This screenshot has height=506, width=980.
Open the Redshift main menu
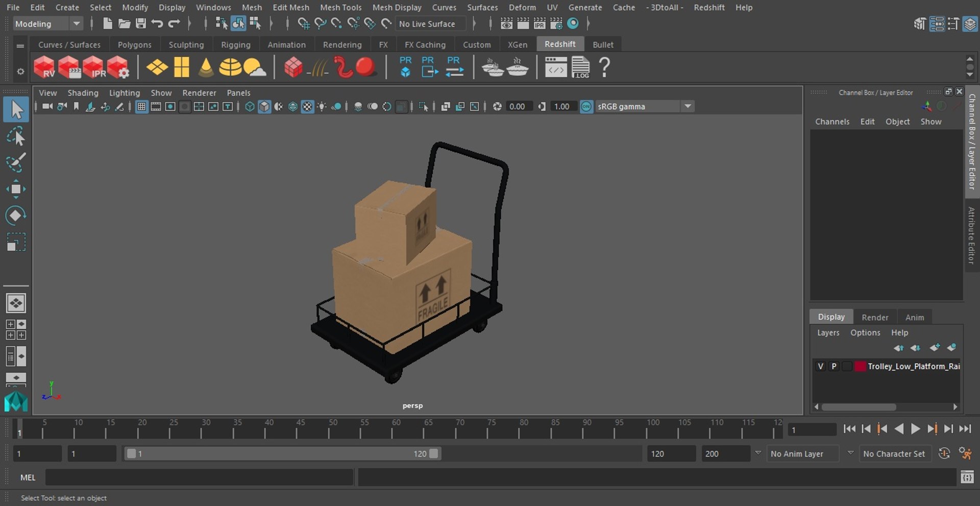click(709, 8)
